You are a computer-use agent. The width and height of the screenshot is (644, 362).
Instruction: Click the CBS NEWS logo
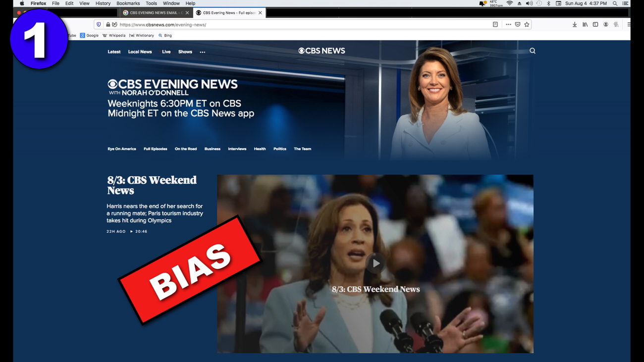point(322,51)
